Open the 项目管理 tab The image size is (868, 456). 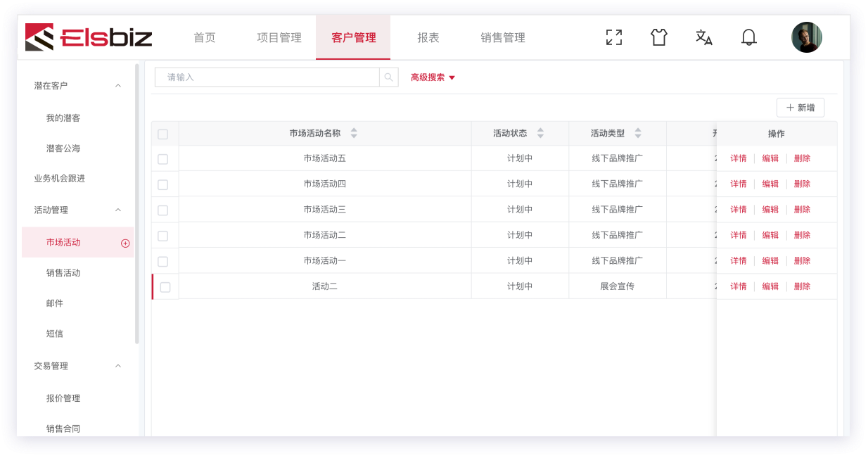279,38
